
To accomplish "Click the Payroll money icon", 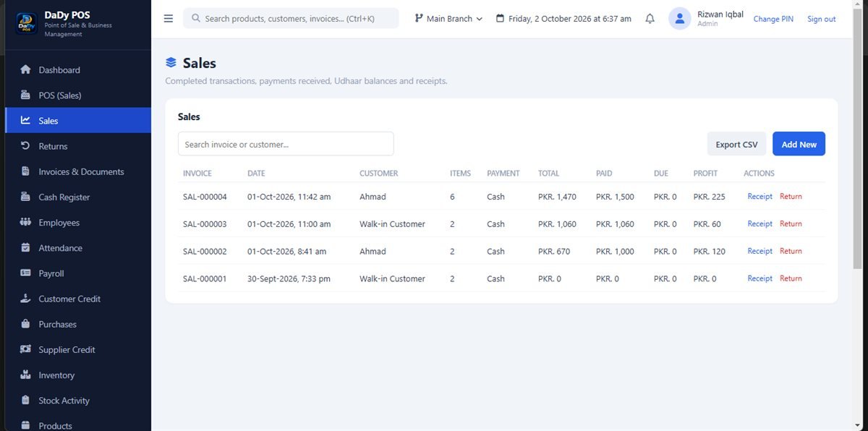I will 25,273.
